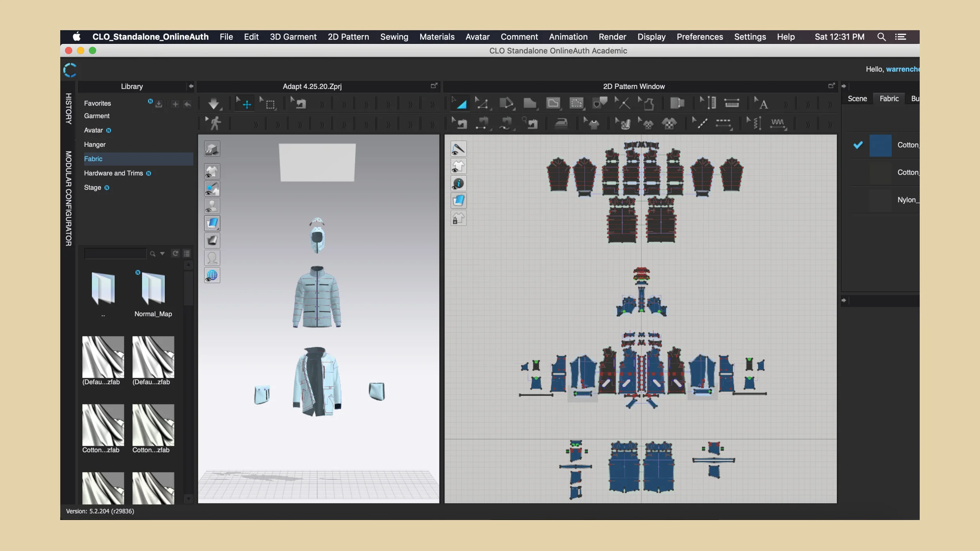Select the Simulate arrow tool
Screen dimensions: 980x551
214,103
